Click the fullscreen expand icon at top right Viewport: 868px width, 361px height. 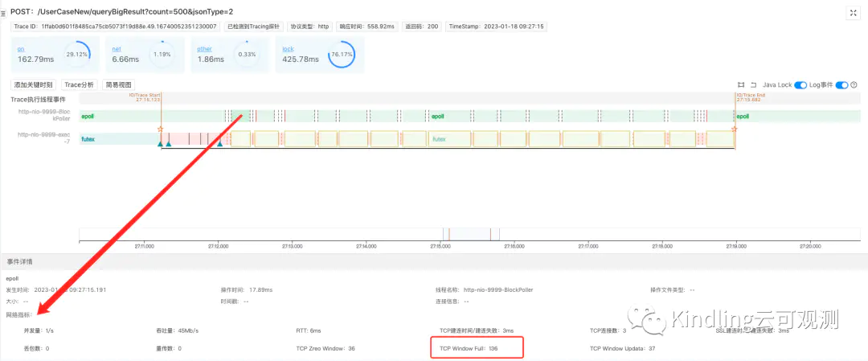pos(853,12)
